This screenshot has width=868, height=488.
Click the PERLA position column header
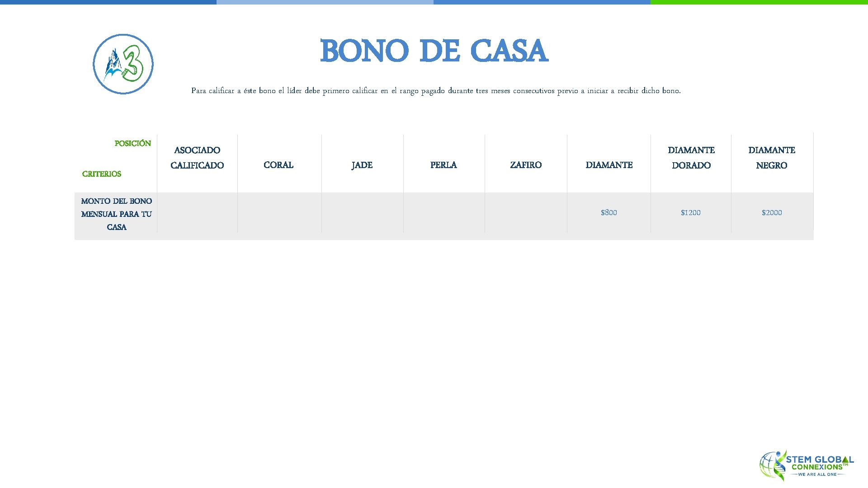point(443,165)
